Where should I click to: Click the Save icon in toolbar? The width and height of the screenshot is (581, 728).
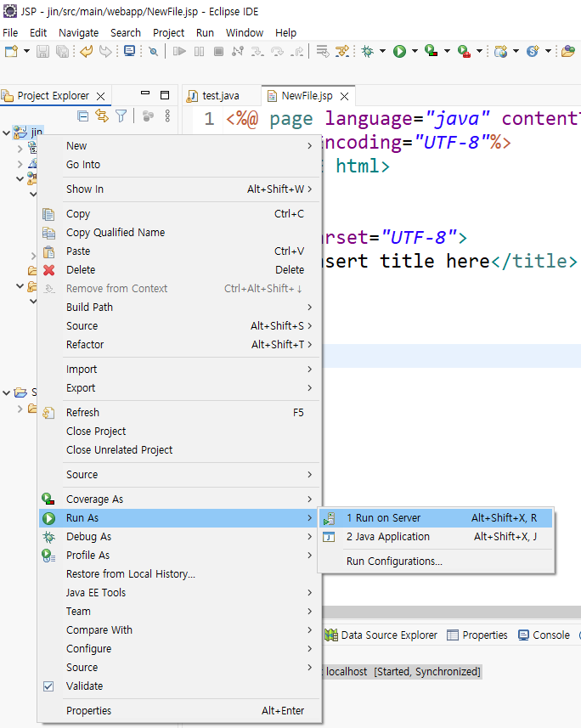(42, 51)
